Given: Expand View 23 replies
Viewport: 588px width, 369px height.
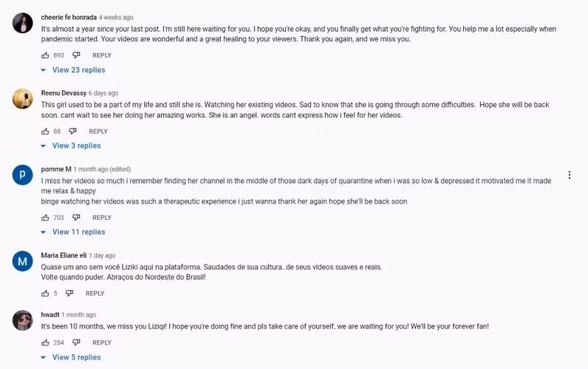Looking at the screenshot, I should (78, 70).
